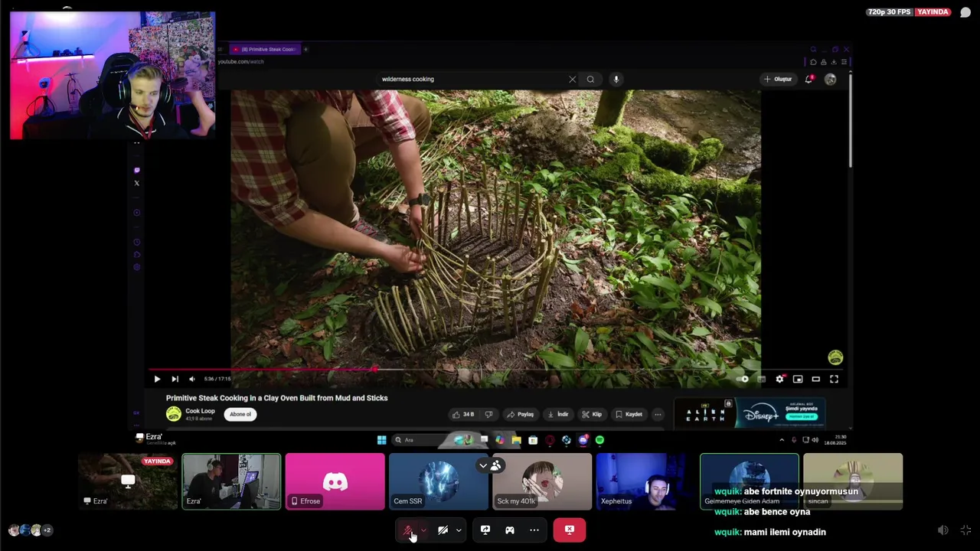Open the Cook Loop channel name link

(200, 411)
